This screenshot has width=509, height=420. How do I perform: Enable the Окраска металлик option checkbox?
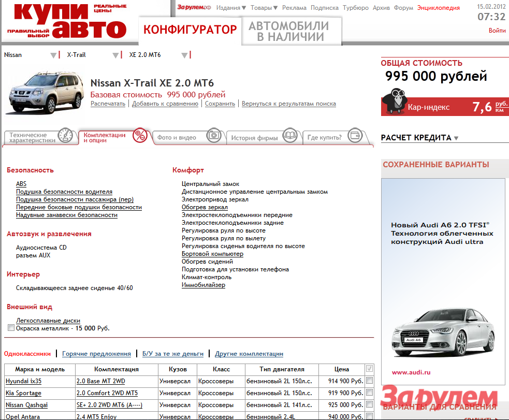(11, 328)
